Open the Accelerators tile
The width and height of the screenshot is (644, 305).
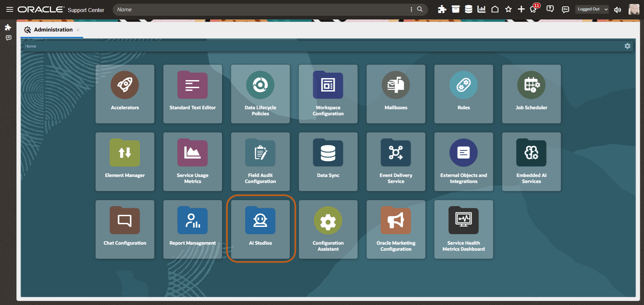(x=125, y=94)
